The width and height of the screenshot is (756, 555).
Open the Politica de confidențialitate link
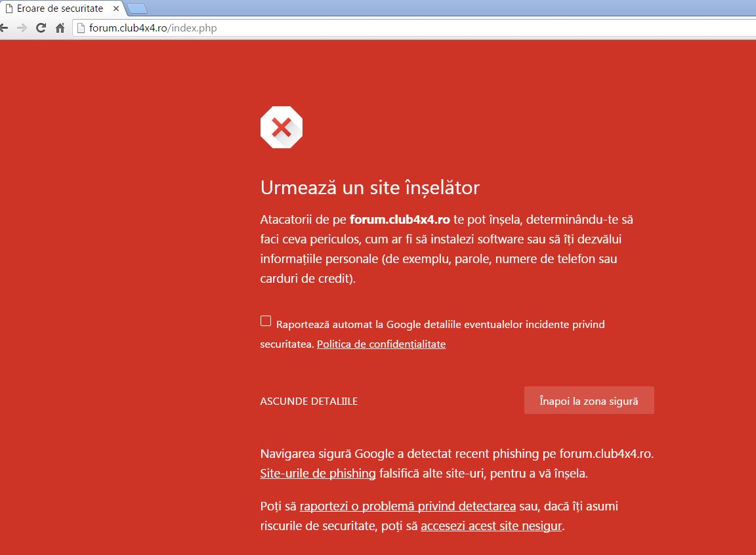point(381,344)
